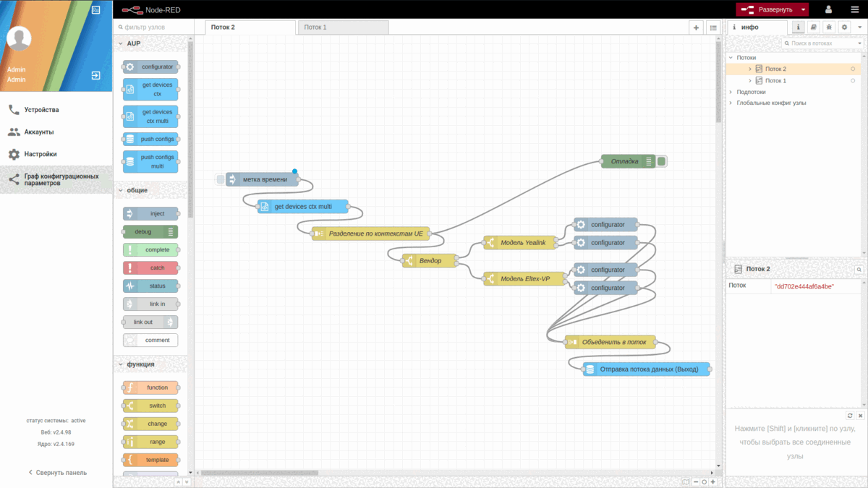This screenshot has height=488, width=868.
Task: Click the user profile icon in header
Action: [x=828, y=9]
